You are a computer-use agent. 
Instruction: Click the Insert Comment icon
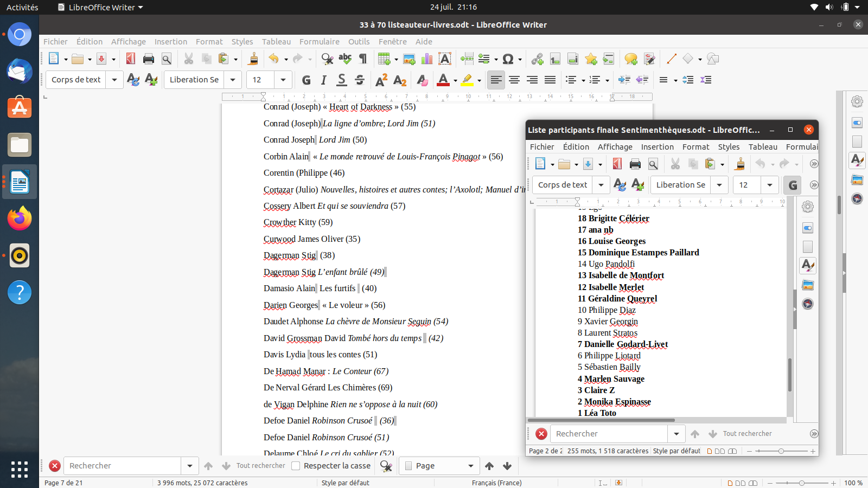tap(630, 59)
